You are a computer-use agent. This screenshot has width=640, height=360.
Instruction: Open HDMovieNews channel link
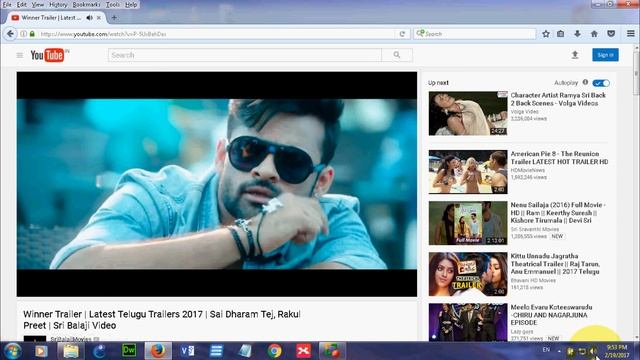(528, 170)
